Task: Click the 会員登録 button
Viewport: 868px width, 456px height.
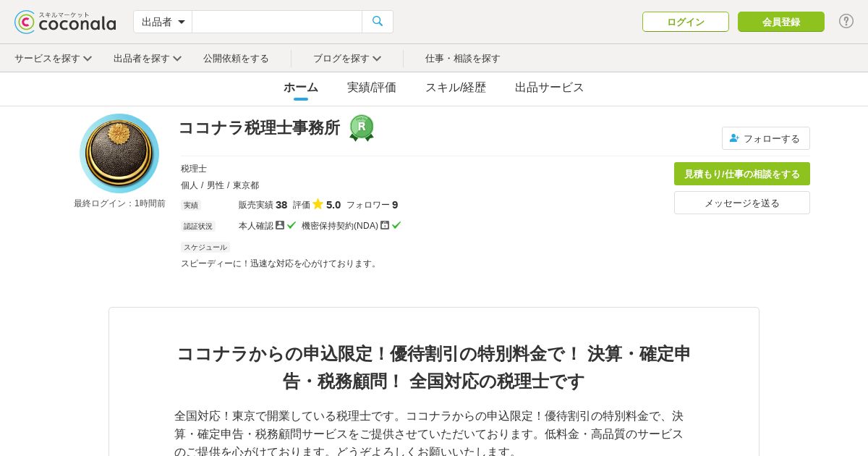Action: pyautogui.click(x=781, y=22)
